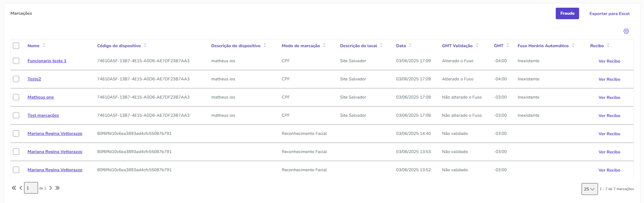Go to first page double-chevron icon

pyautogui.click(x=14, y=188)
